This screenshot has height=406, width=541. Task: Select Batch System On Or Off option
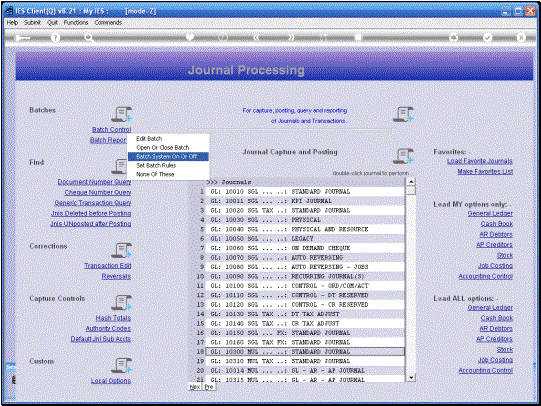168,157
